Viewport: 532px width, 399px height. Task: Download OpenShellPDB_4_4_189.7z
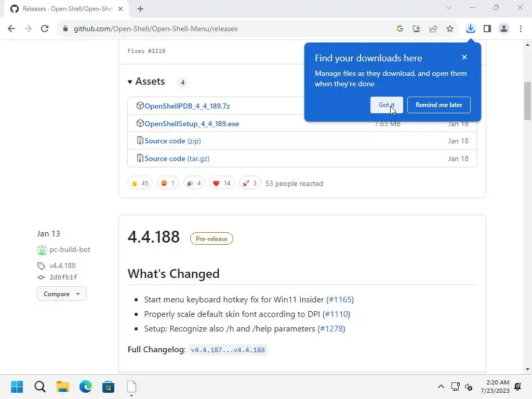pyautogui.click(x=187, y=106)
